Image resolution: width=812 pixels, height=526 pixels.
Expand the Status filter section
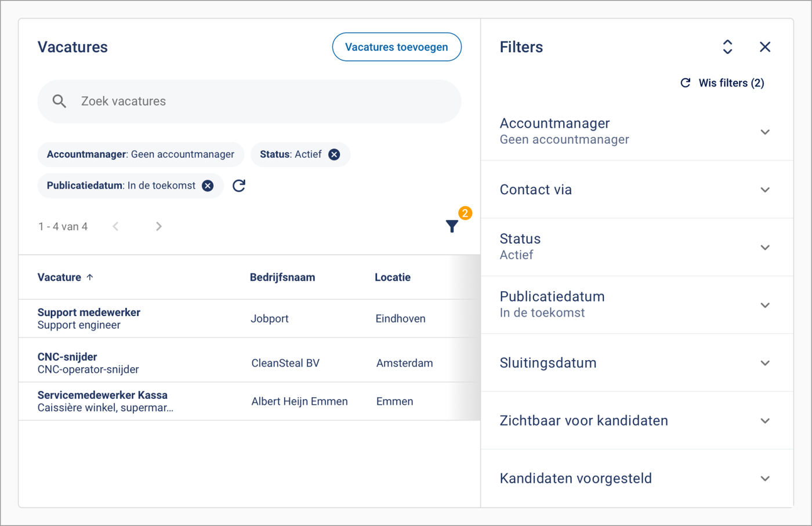coord(765,247)
